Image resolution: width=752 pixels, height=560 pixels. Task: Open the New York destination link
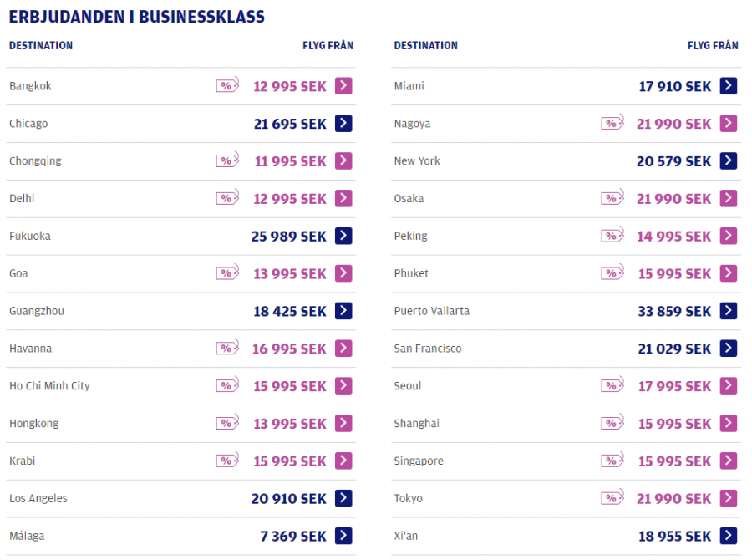tap(417, 160)
